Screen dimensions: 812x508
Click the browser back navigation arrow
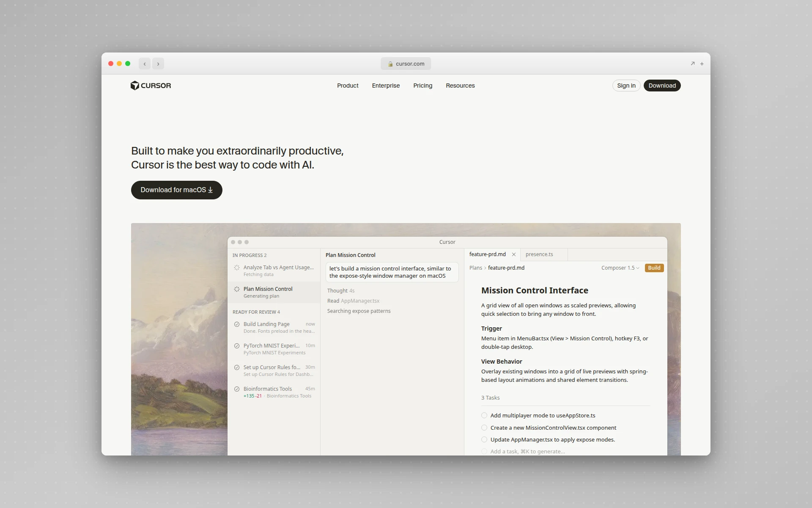[x=145, y=63]
